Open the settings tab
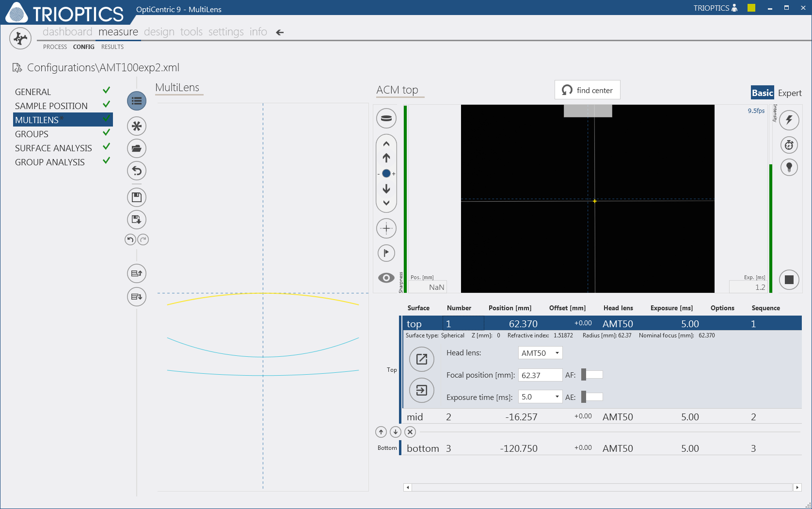Screen dimensions: 812x509 tap(226, 32)
